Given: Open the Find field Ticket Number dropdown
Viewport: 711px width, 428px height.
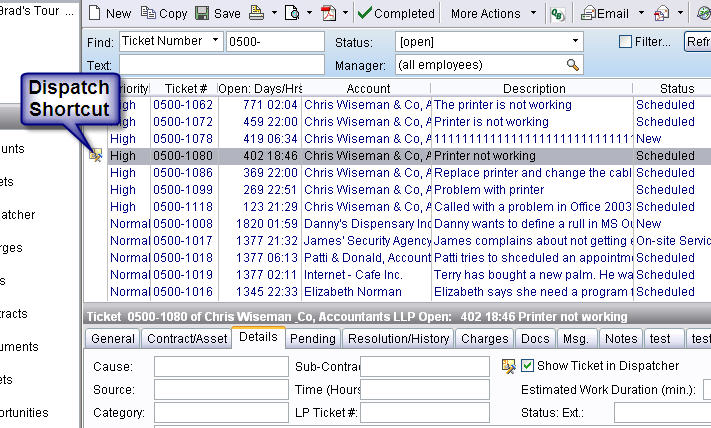Looking at the screenshot, I should point(216,41).
